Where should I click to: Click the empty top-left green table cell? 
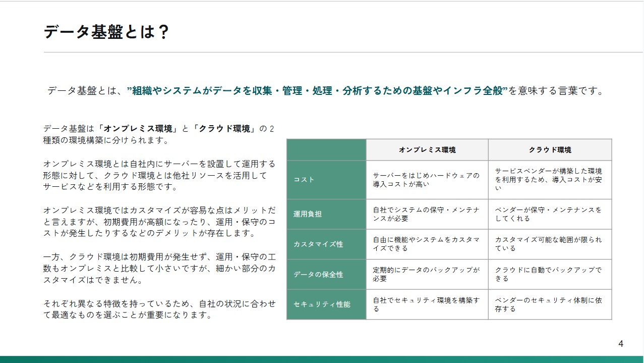pyautogui.click(x=326, y=150)
